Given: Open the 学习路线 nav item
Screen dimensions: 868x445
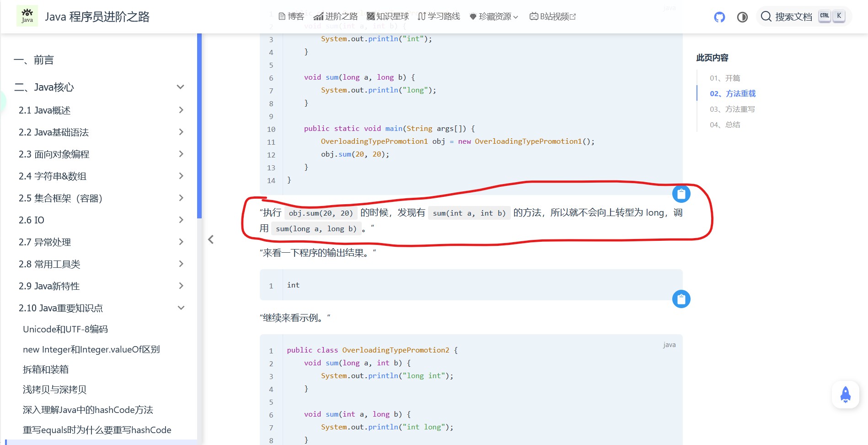Looking at the screenshot, I should coord(439,16).
